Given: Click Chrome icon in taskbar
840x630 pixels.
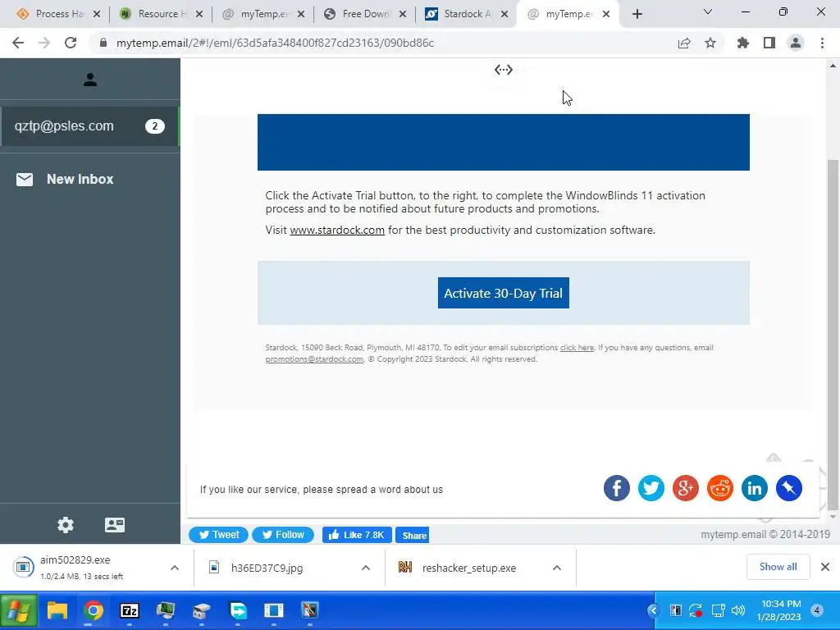Looking at the screenshot, I should (x=94, y=610).
